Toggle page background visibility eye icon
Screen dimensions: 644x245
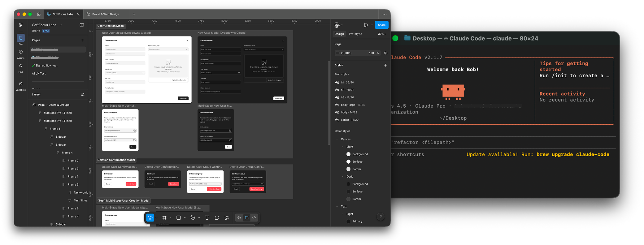click(385, 53)
